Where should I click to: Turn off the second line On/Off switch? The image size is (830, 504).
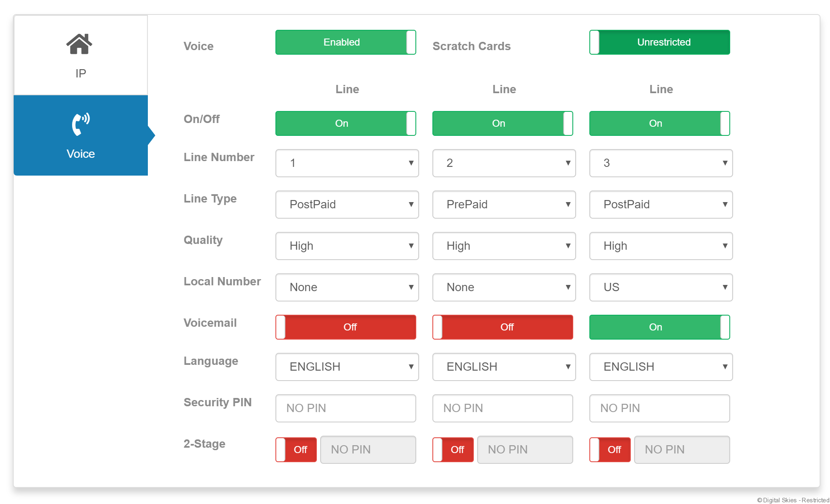tap(502, 123)
